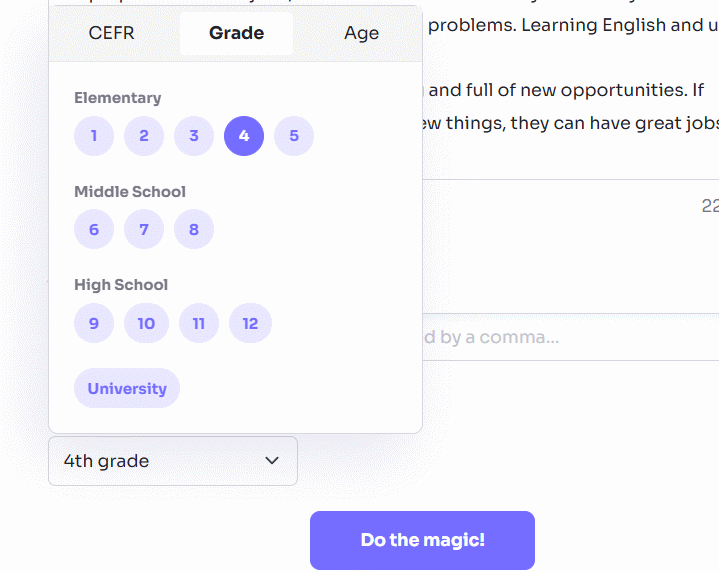Click the selected grade 4 circle
Image resolution: width=719 pixels, height=572 pixels.
[x=244, y=136]
